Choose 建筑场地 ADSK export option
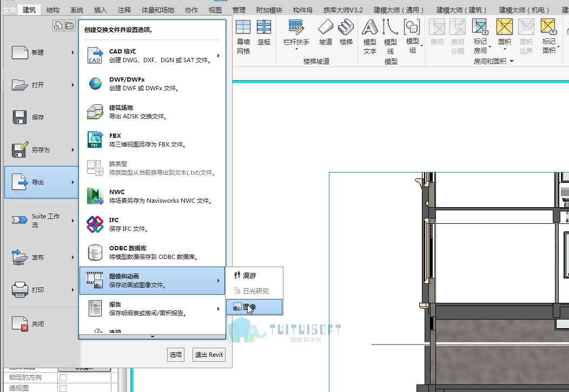This screenshot has height=392, width=569. tap(153, 112)
